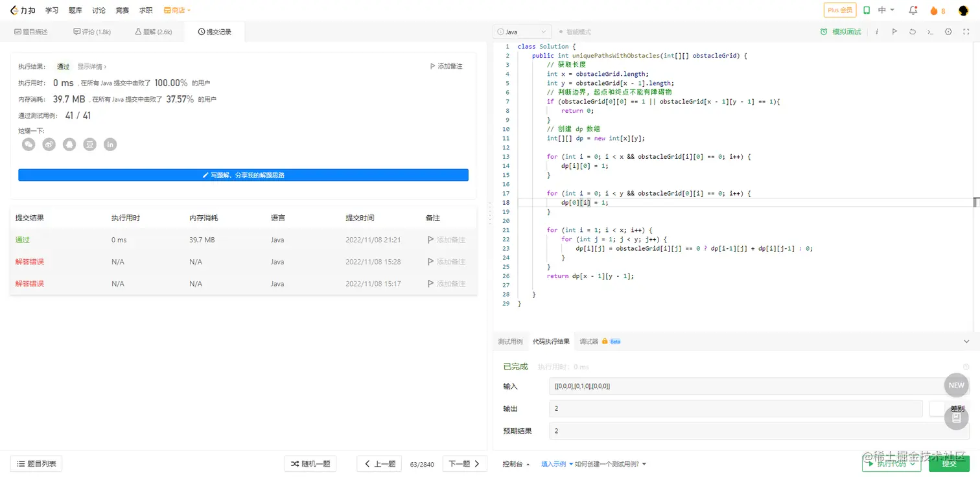Expand the 控制台 console toggle
Viewport: 980px width, 477px height.
point(516,464)
